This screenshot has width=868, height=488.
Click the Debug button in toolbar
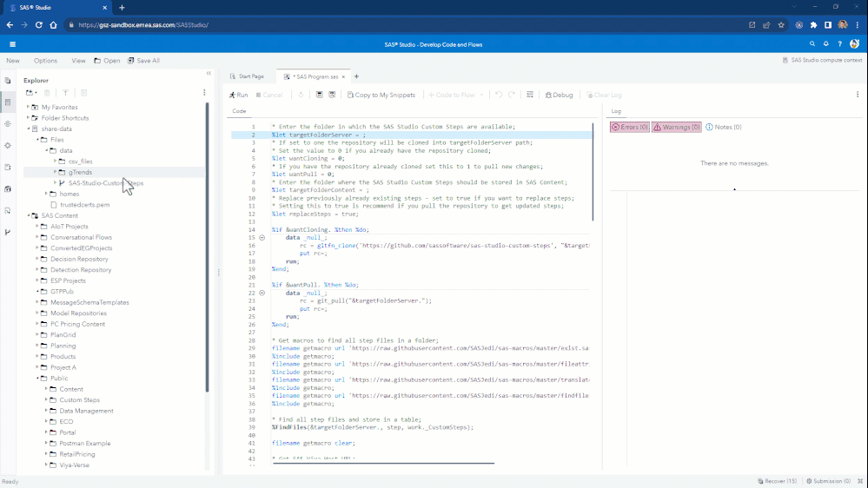tap(559, 95)
